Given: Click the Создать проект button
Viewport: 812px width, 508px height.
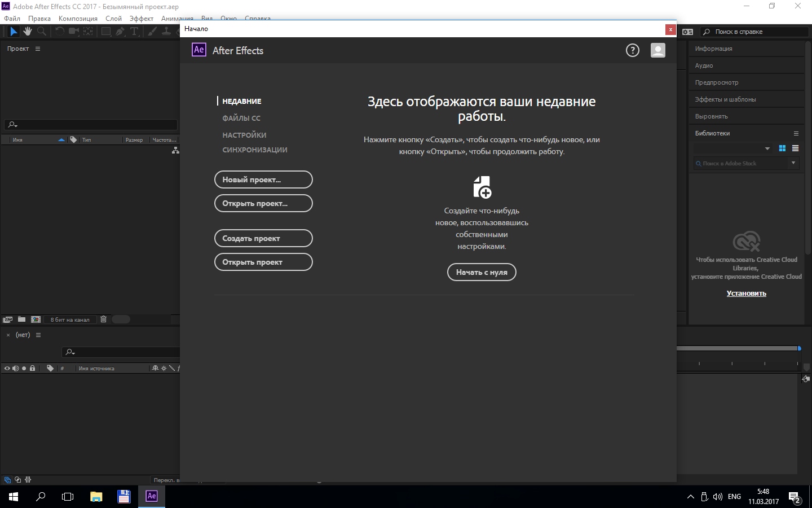Looking at the screenshot, I should click(x=263, y=238).
